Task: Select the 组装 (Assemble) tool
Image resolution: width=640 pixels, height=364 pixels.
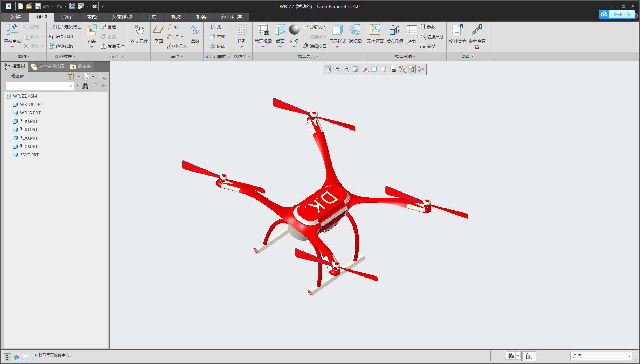Action: point(92,30)
